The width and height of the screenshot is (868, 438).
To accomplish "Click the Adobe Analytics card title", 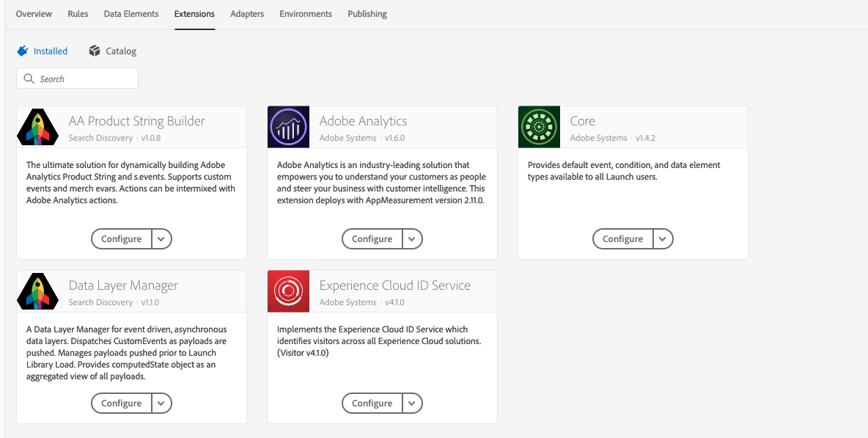I will tap(363, 121).
